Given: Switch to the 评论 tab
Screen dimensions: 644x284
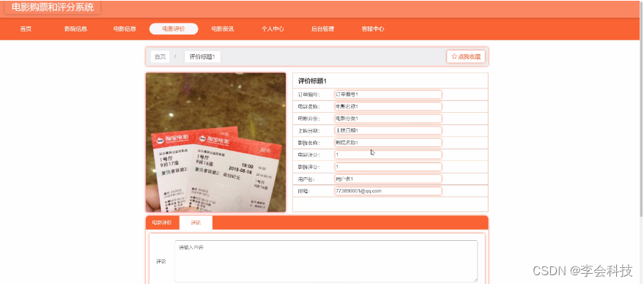Looking at the screenshot, I should coord(196,223).
